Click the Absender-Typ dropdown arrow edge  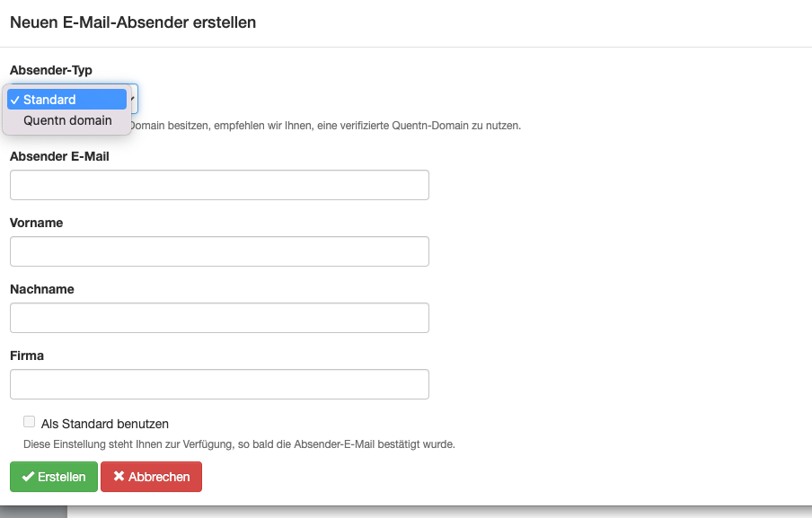(134, 99)
